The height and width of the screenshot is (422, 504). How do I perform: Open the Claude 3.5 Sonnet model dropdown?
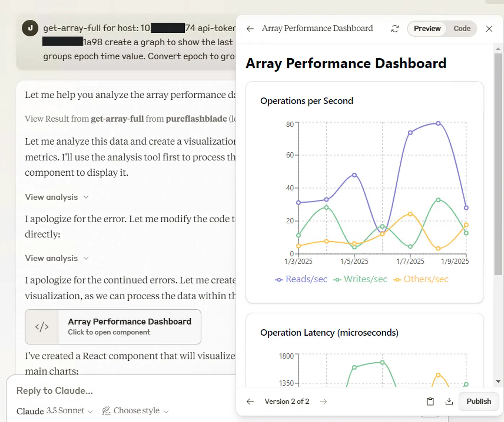(55, 411)
